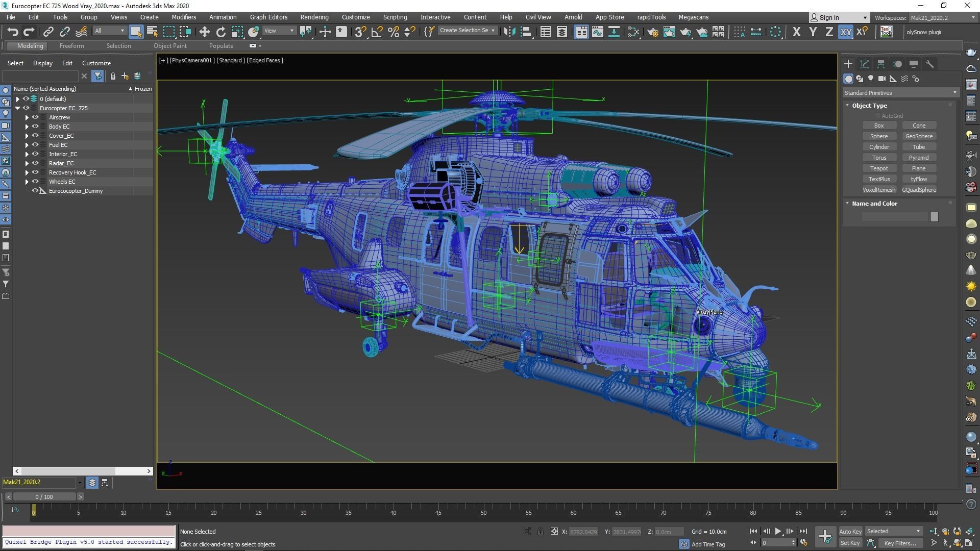Open the Graph Editors menu
Screen dimensions: 980x551
pos(268,17)
